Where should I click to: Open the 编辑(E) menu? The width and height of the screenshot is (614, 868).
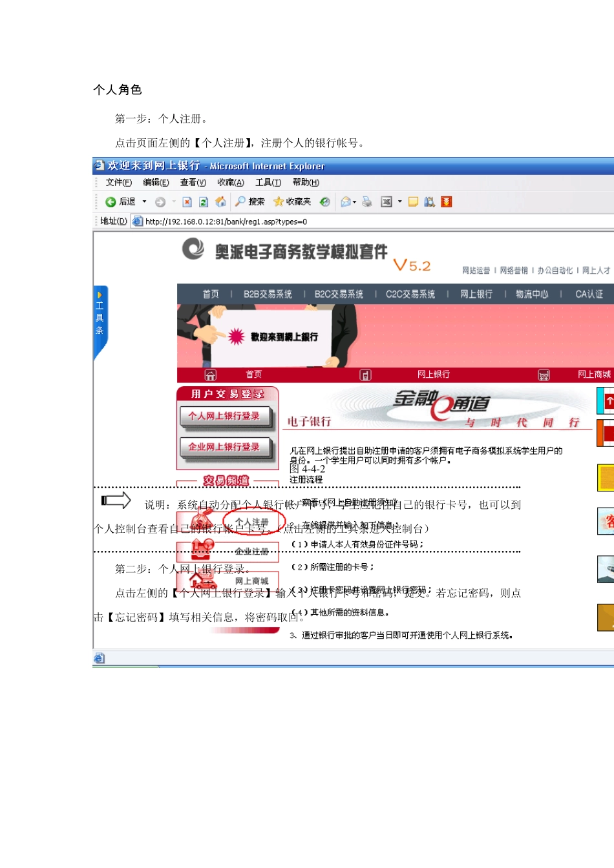tap(156, 183)
